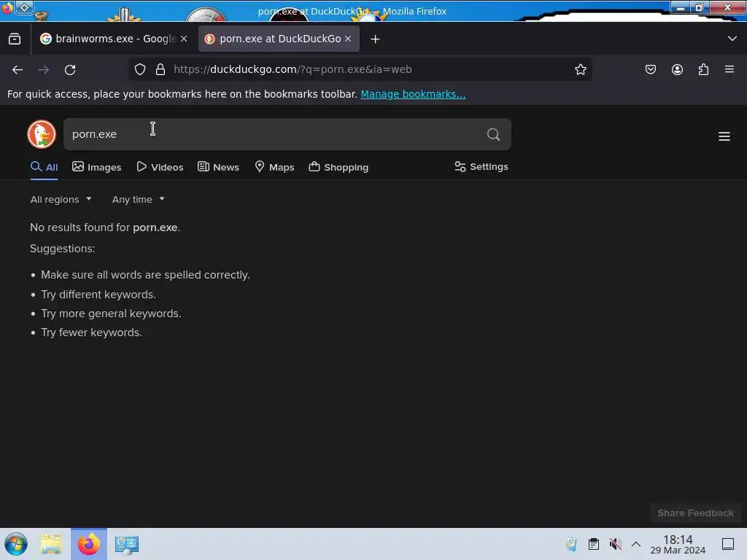Open a new tab with plus button
Viewport: 747px width, 560px height.
(376, 39)
